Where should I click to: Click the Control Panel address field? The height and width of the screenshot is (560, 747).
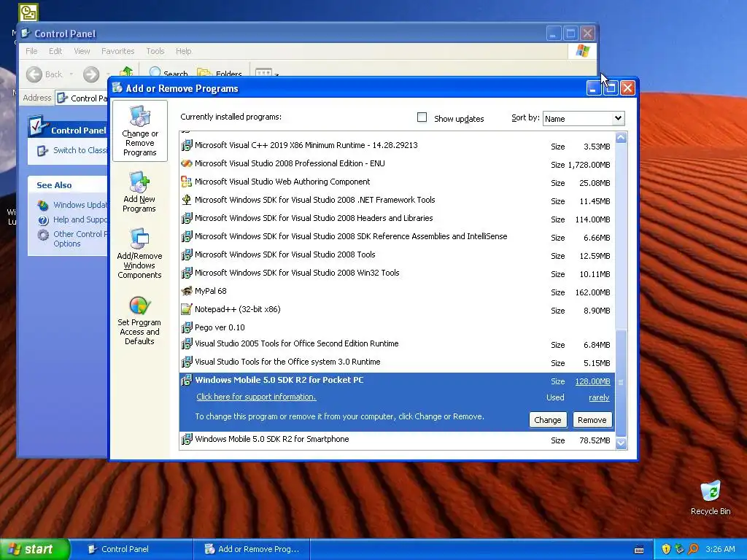pyautogui.click(x=82, y=98)
